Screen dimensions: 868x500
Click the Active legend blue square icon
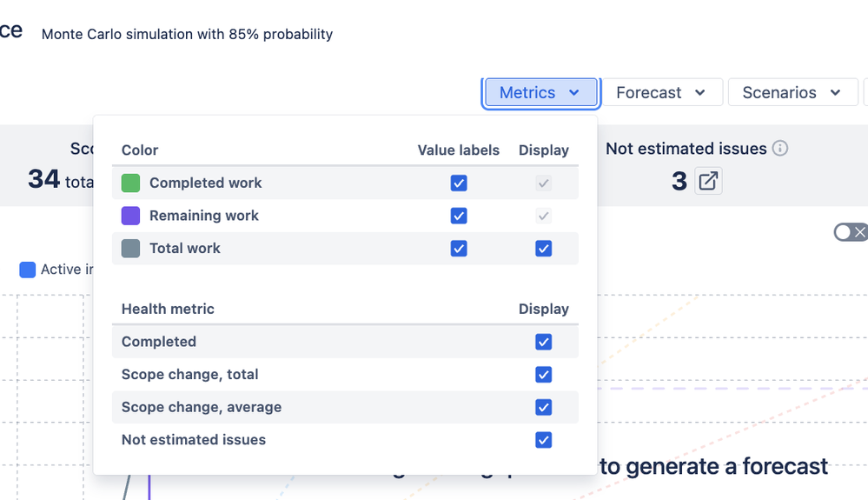tap(28, 270)
